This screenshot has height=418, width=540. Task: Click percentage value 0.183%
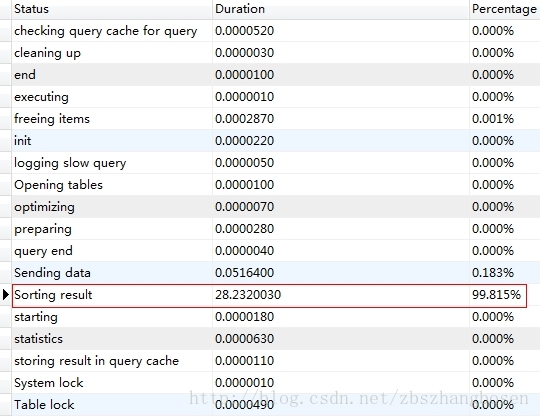(493, 273)
